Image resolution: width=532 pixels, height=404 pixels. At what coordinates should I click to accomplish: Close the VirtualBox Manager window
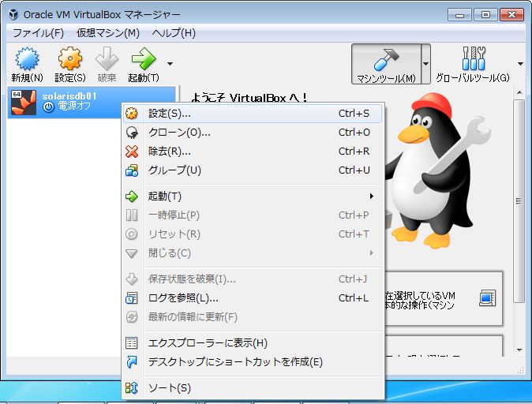pos(511,15)
